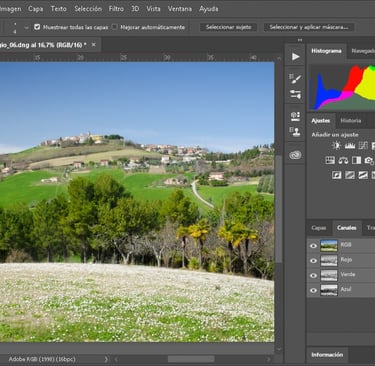Viewport: 375px width, 366px height.
Task: Add a Black & White adjustment
Action: (x=356, y=160)
